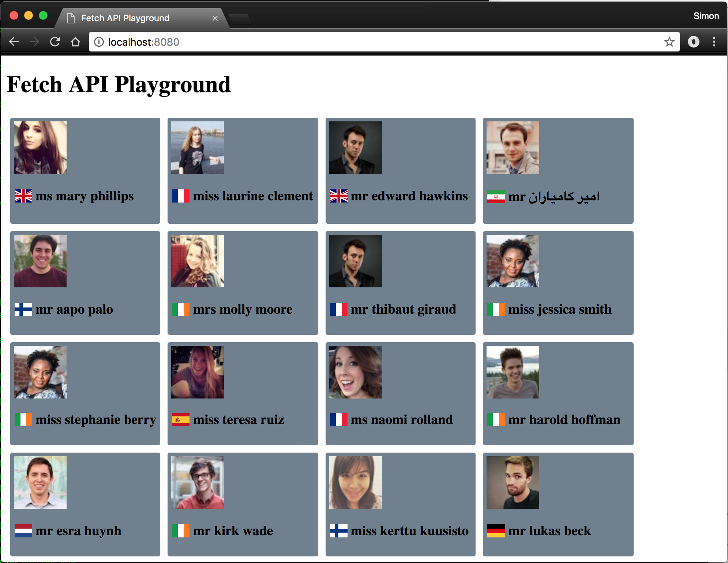The height and width of the screenshot is (563, 728).
Task: Reload the page with refresh icon
Action: click(55, 42)
